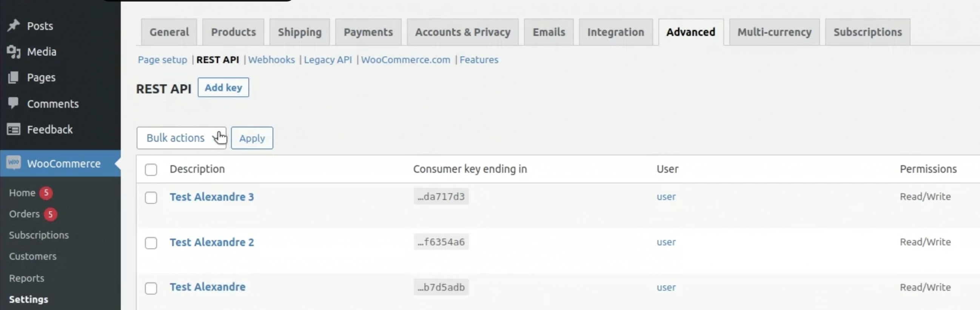Click the Pages icon in sidebar
Screen dimensions: 980x310
pyautogui.click(x=14, y=77)
